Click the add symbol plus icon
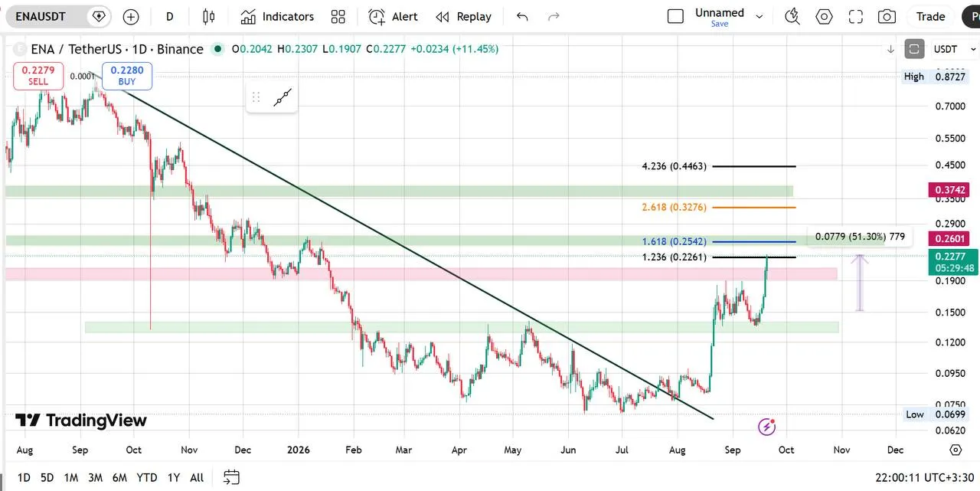Screen dimensions: 980x491 coord(131,16)
